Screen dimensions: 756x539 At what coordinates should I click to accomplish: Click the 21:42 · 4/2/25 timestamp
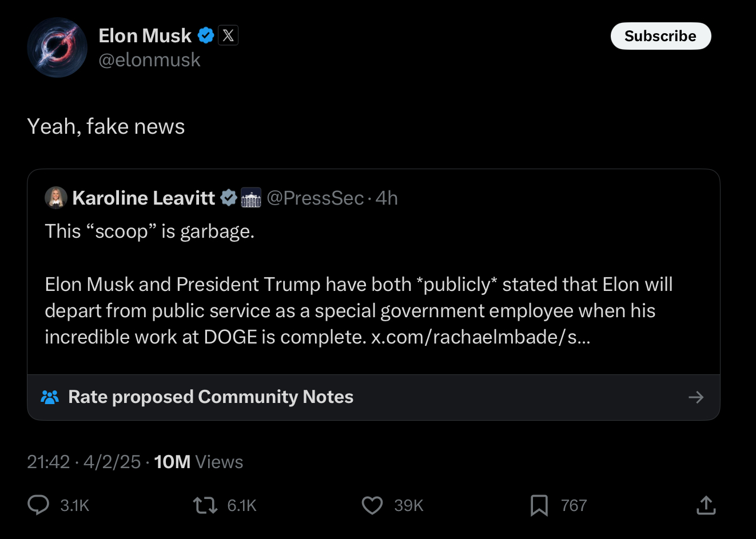[83, 462]
